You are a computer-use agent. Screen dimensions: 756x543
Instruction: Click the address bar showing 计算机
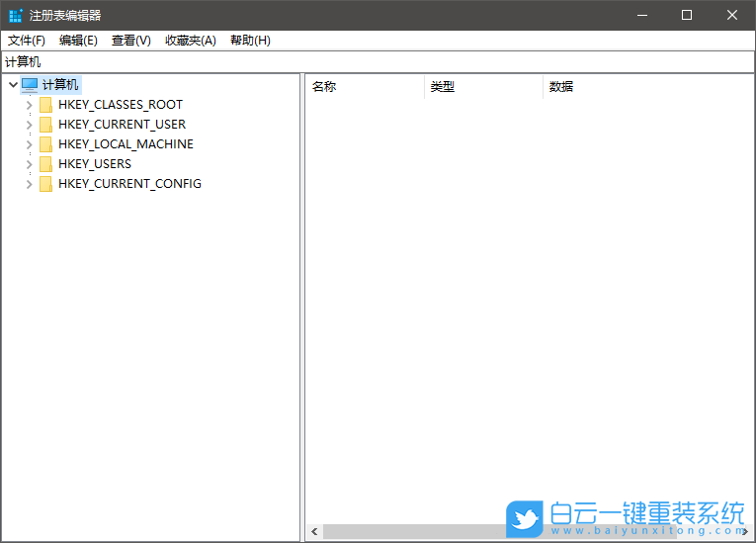pos(376,62)
